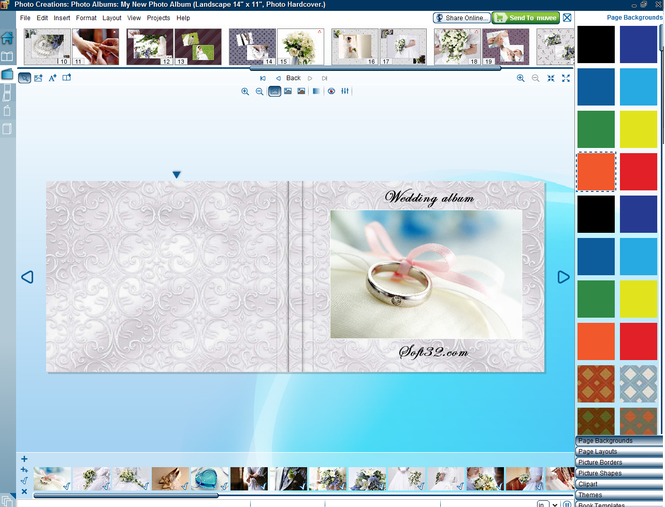The width and height of the screenshot is (665, 507).
Task: Open the Format menu
Action: click(86, 18)
